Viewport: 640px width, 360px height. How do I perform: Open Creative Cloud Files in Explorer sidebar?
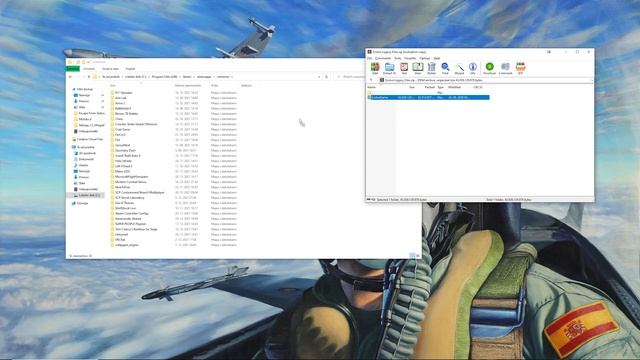(89, 139)
